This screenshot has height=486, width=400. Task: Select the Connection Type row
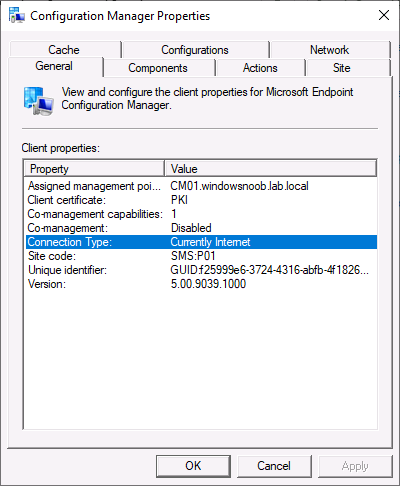coord(201,242)
